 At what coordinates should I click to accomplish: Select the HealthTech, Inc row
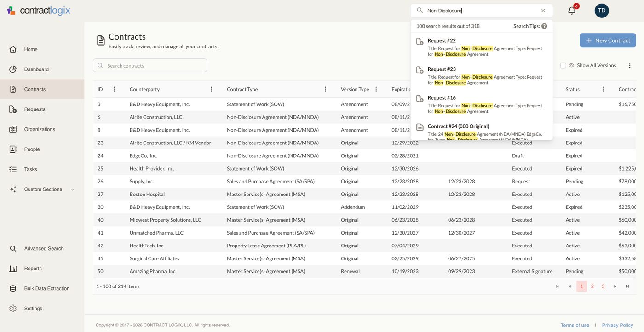[x=364, y=246]
